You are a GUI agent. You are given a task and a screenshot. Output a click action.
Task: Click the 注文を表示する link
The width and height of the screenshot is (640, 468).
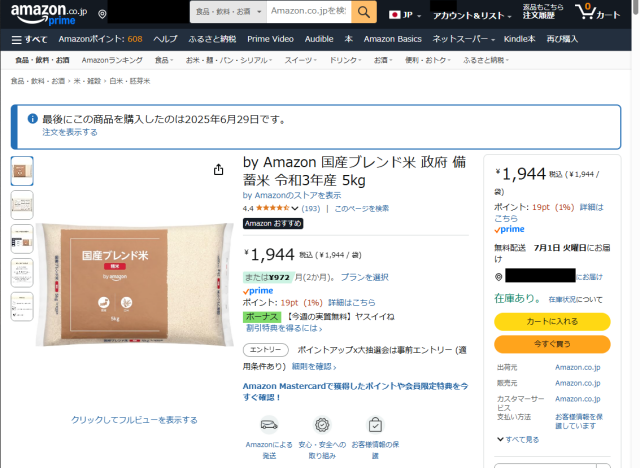pyautogui.click(x=70, y=132)
